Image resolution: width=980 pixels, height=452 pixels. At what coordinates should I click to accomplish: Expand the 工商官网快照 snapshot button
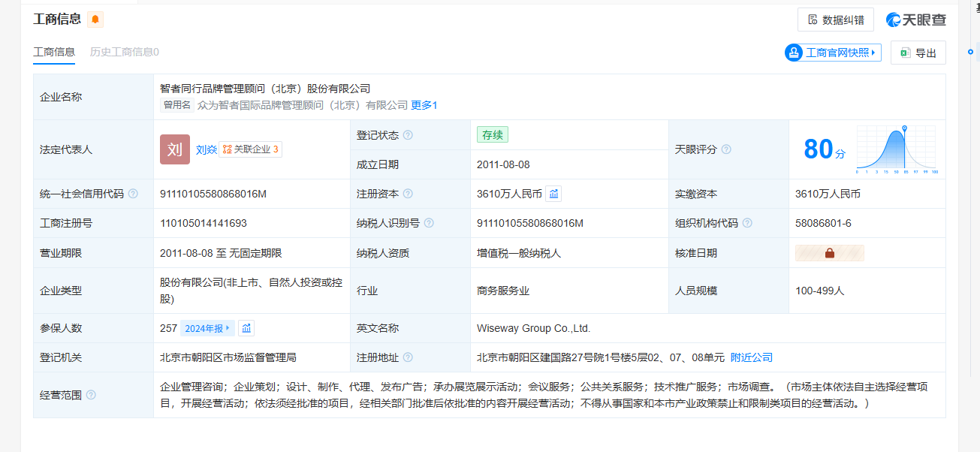(x=833, y=53)
